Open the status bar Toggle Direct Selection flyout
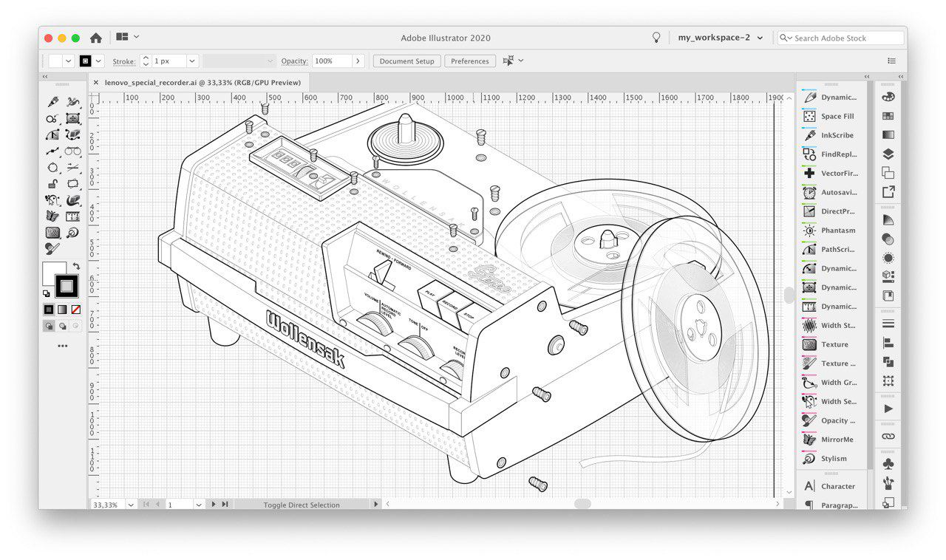 coord(376,505)
